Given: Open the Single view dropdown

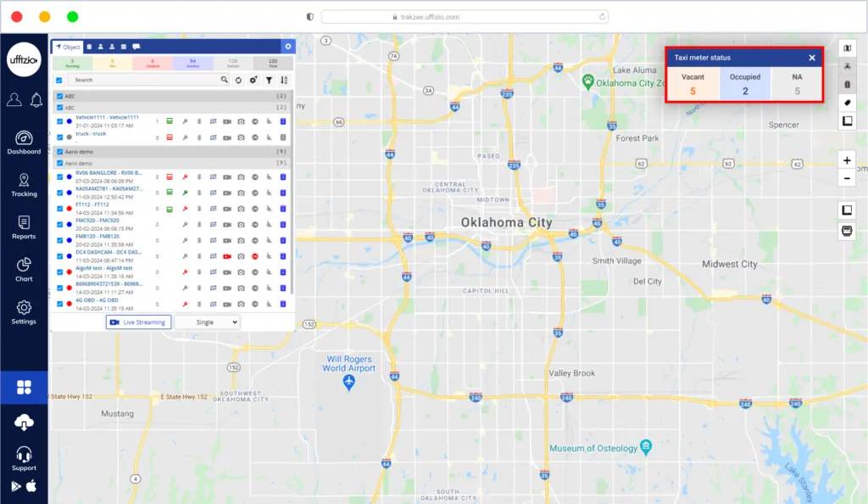Looking at the screenshot, I should pos(207,322).
